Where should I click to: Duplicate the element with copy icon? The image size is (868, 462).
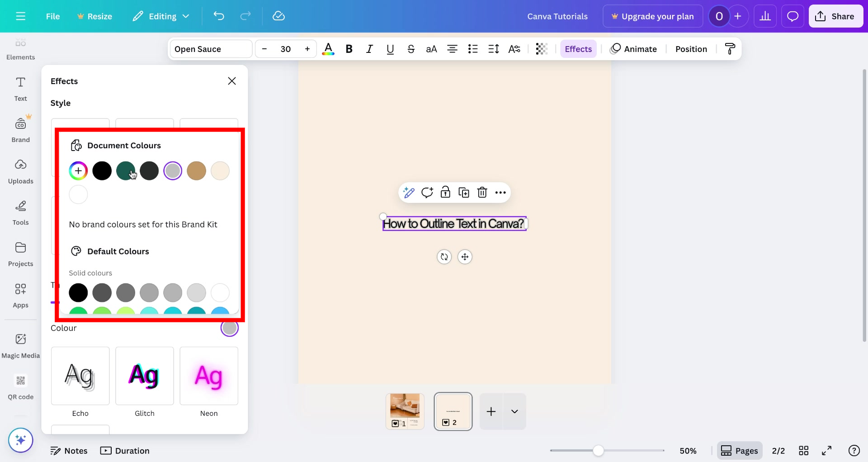point(463,193)
